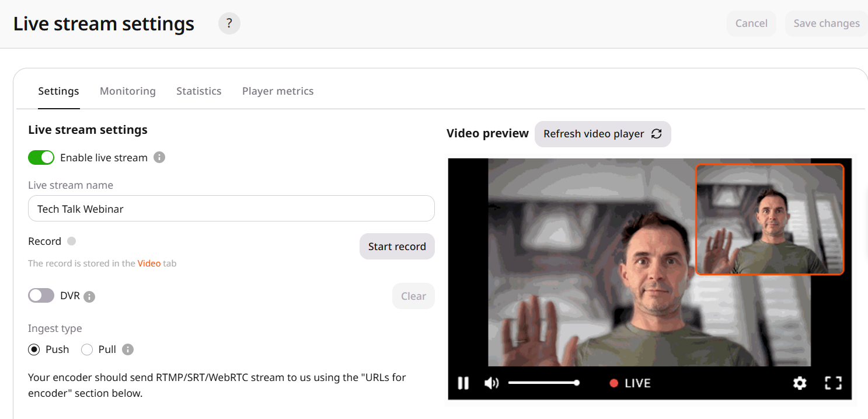Click the 'Ingest type' label
This screenshot has height=419, width=868.
pos(55,328)
